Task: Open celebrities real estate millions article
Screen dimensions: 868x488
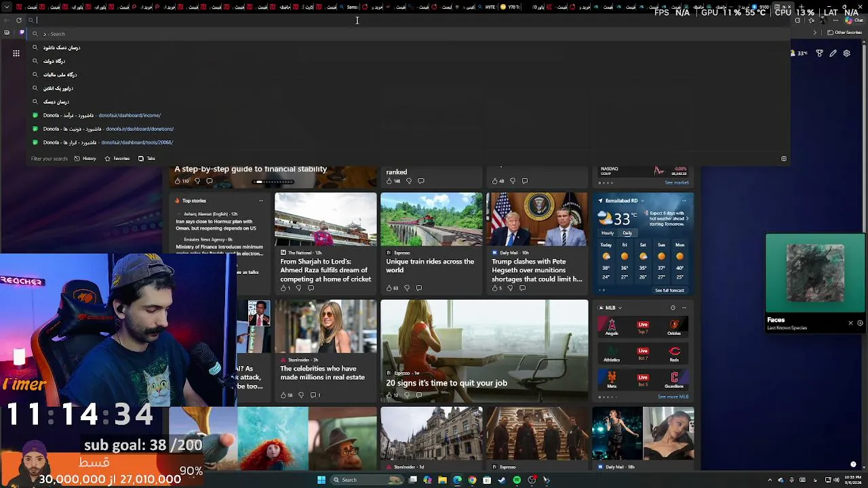Action: click(x=322, y=373)
